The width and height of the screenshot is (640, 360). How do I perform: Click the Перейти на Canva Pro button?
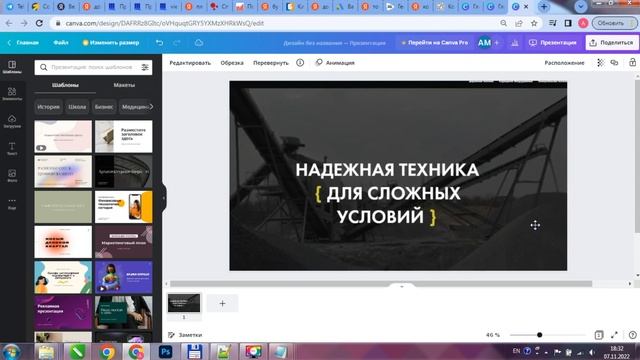(x=435, y=42)
